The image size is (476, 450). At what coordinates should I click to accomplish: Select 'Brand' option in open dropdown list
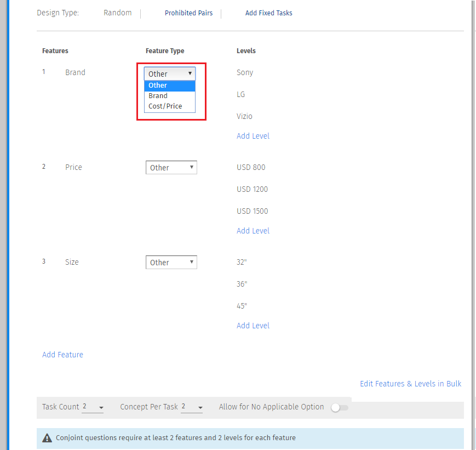(x=158, y=96)
